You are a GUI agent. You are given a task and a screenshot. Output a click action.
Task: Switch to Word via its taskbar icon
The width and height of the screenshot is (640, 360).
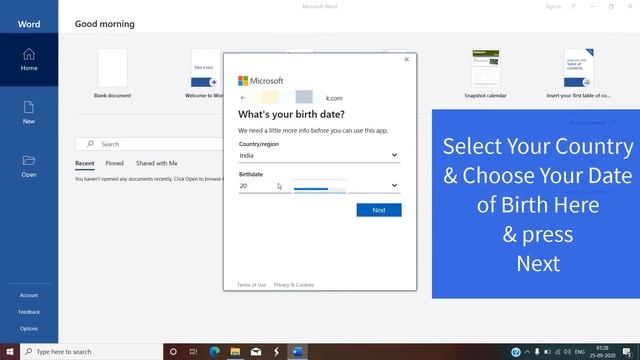pos(297,351)
